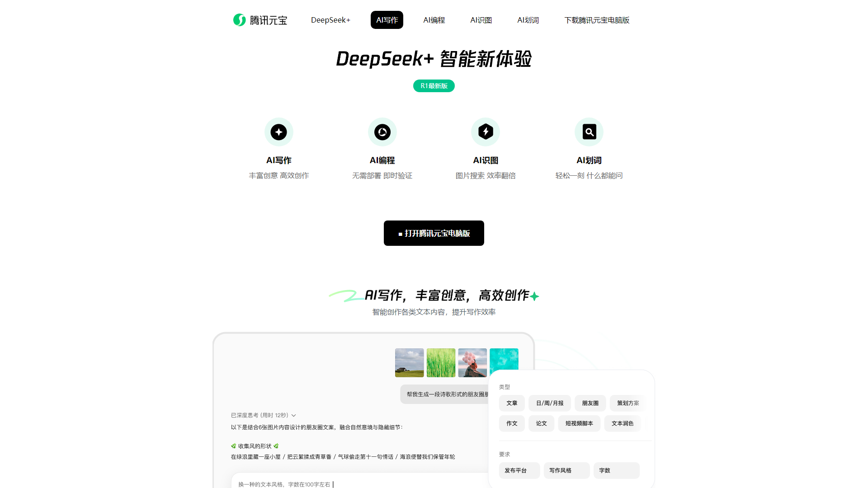Click the AI识图 lightning hexagon icon

[486, 132]
